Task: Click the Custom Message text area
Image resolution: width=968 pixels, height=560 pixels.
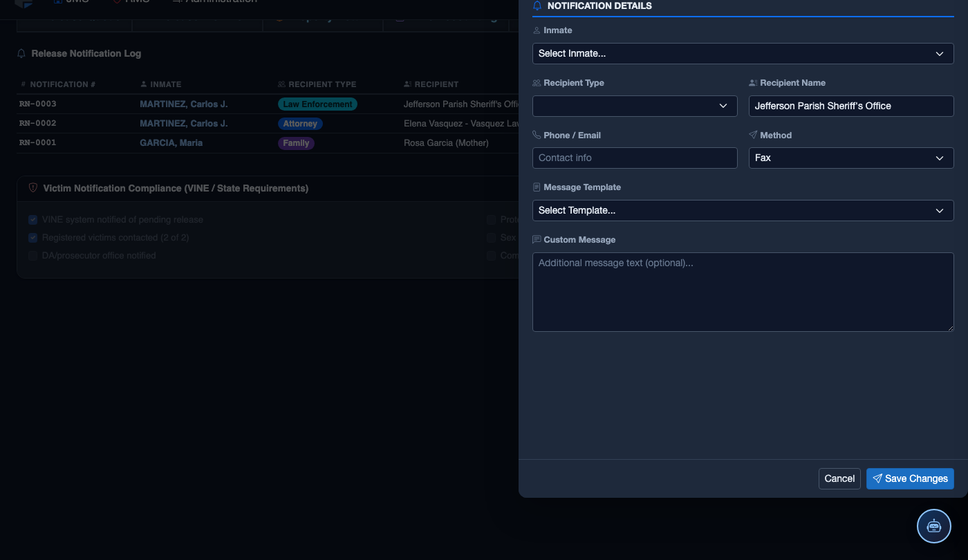Action: tap(743, 292)
